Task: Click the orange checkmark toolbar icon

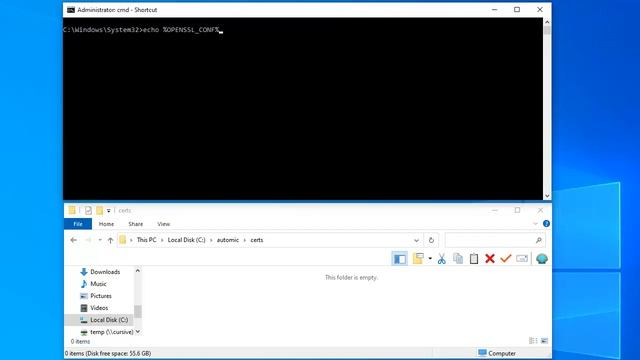Action: [506, 258]
